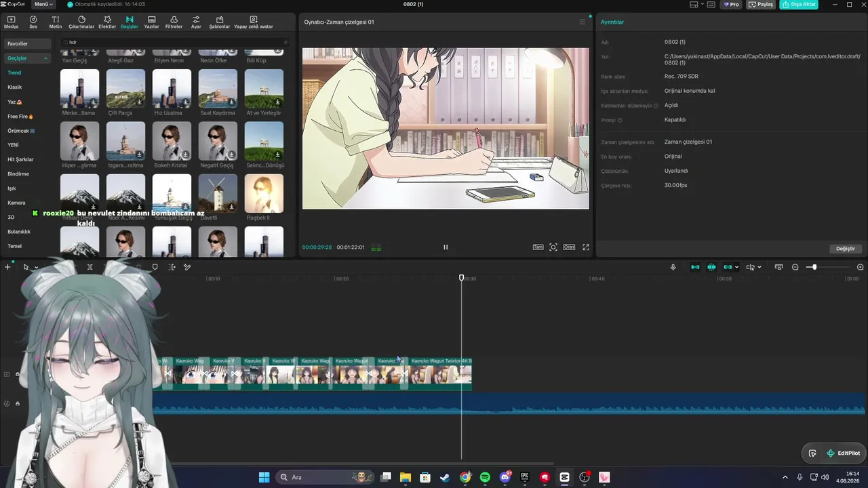Switch to the Efektler tab
Image resolution: width=868 pixels, height=488 pixels.
click(x=107, y=22)
